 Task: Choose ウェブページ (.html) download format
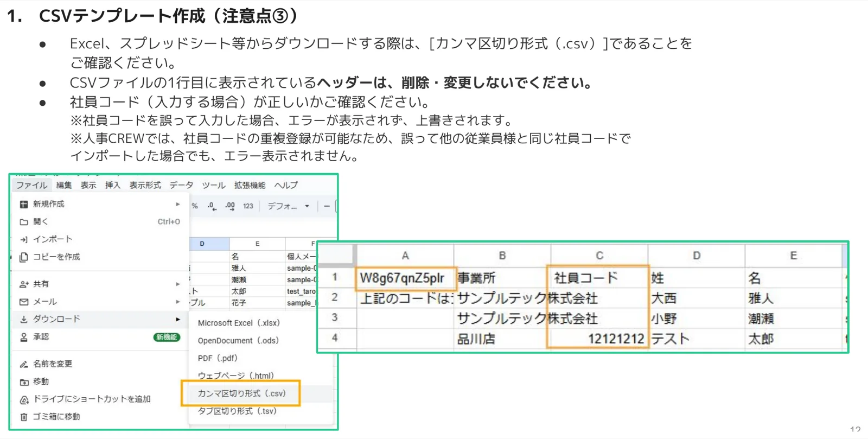tap(235, 376)
